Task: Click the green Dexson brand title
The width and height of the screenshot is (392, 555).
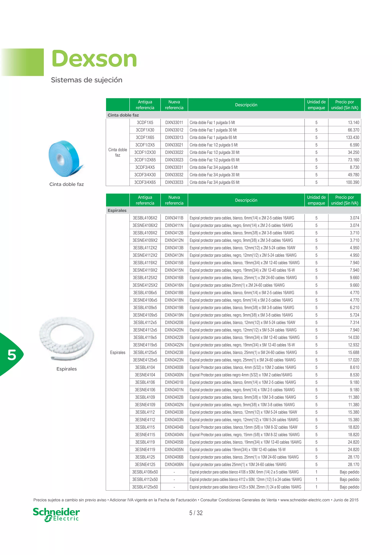Action: click(x=94, y=59)
